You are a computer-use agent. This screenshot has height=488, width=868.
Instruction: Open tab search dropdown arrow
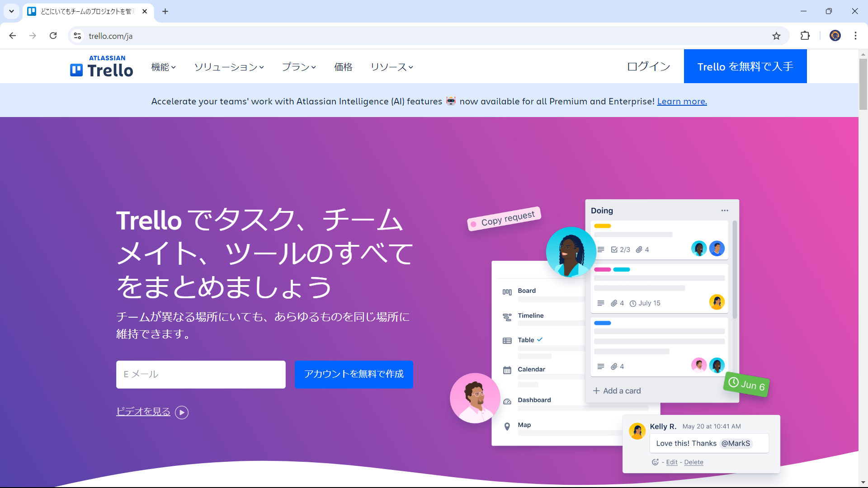point(11,11)
